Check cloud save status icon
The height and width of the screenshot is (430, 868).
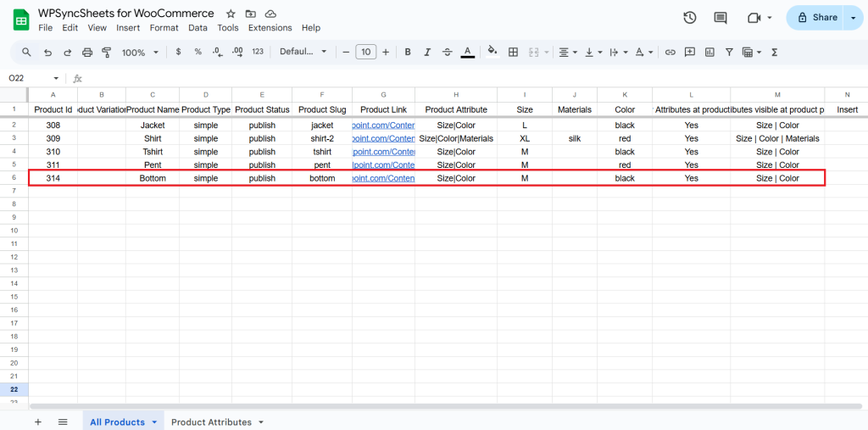point(270,14)
